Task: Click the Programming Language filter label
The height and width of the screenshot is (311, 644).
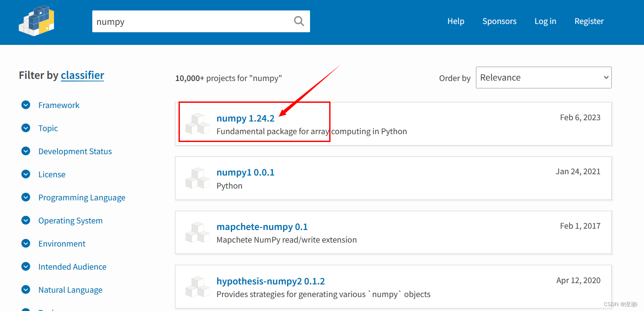Action: pos(82,198)
